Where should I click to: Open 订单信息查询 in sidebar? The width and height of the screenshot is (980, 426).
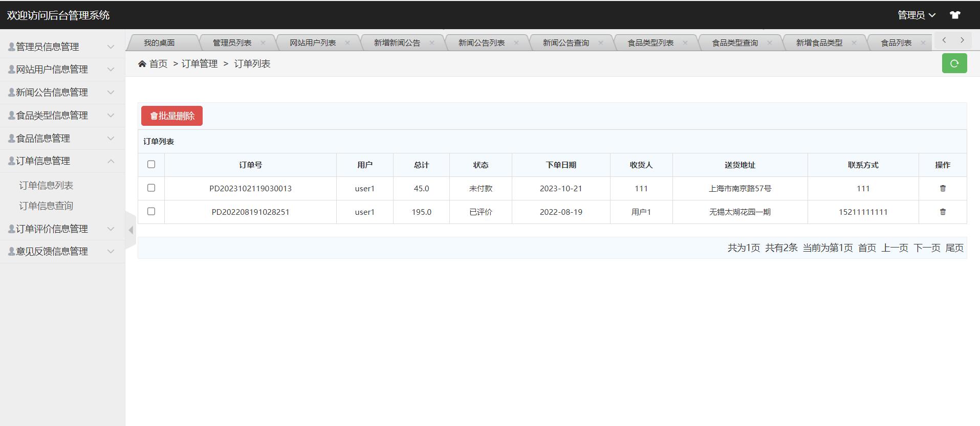(x=46, y=206)
